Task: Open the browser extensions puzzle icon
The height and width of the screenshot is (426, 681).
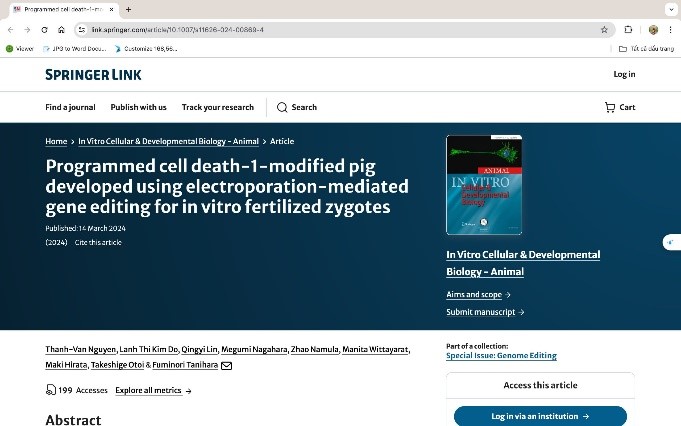Action: [629, 30]
